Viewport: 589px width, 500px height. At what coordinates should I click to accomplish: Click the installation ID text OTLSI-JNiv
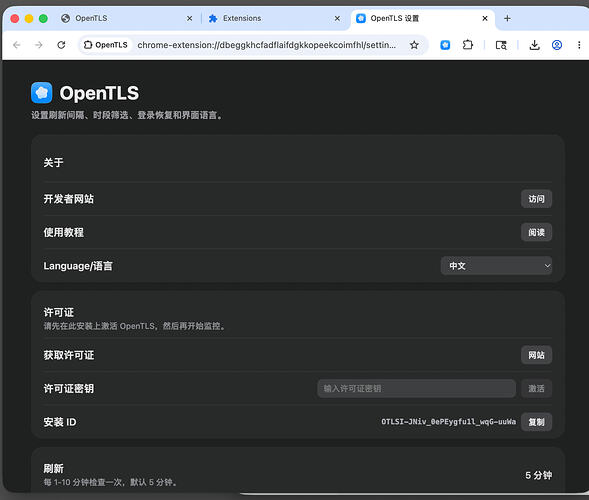(x=448, y=422)
